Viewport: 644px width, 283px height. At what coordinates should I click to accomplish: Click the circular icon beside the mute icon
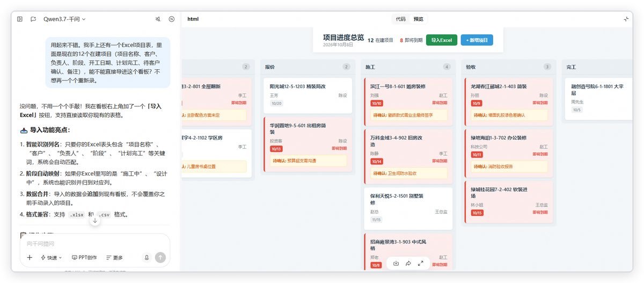click(172, 19)
